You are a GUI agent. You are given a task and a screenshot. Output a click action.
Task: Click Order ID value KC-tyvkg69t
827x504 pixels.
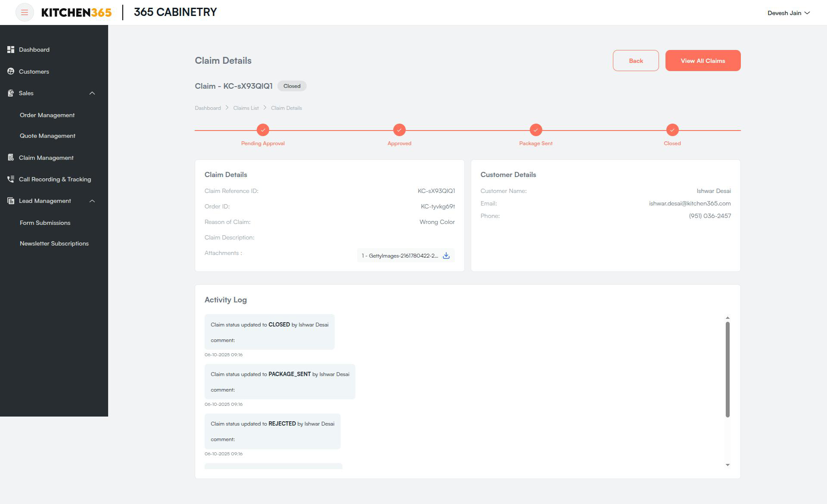438,206
